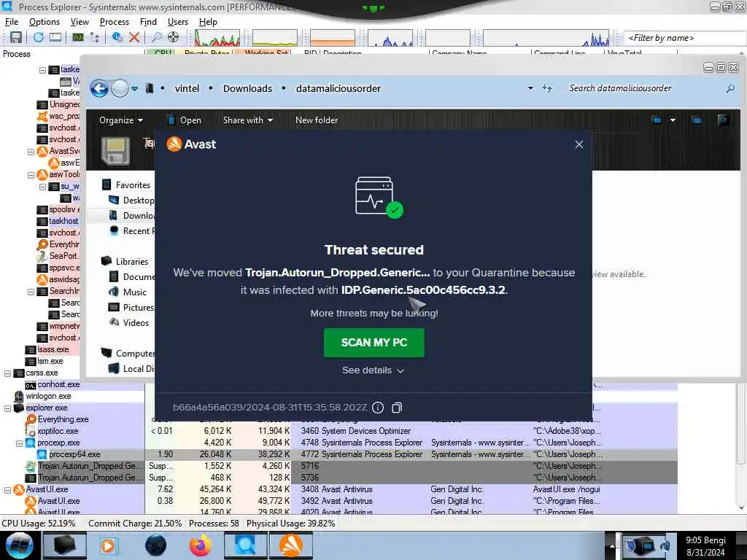The image size is (747, 560).
Task: Click the orange physical memory mini graph
Action: tap(333, 38)
